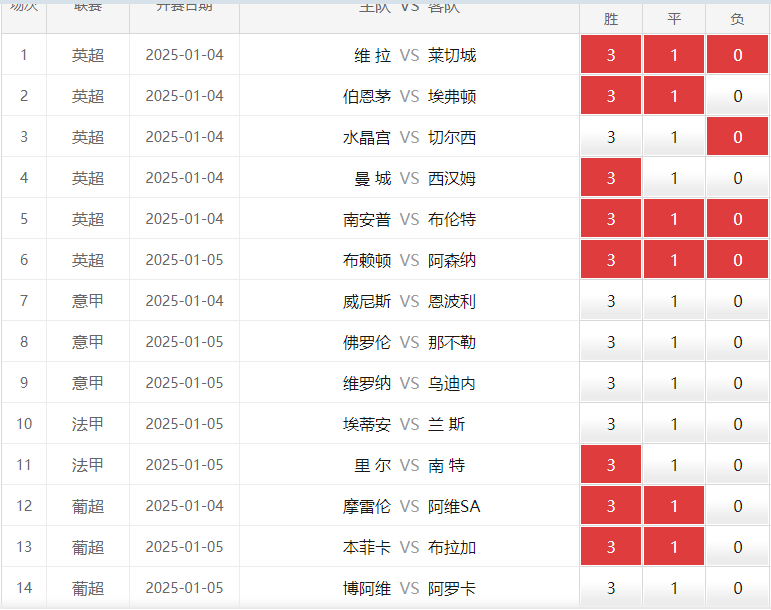Click 意甲 league cell in row 7
This screenshot has height=610, width=771.
coord(88,301)
